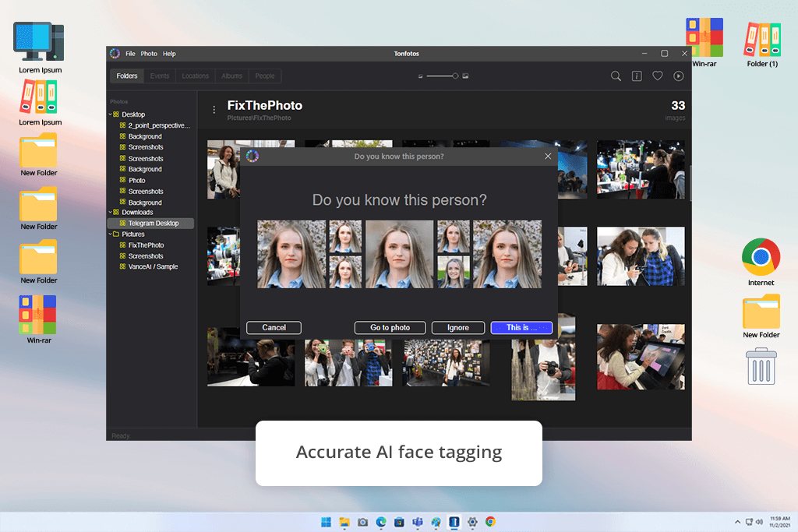Image resolution: width=798 pixels, height=532 pixels.
Task: Start slideshow with play icon
Action: 679,76
